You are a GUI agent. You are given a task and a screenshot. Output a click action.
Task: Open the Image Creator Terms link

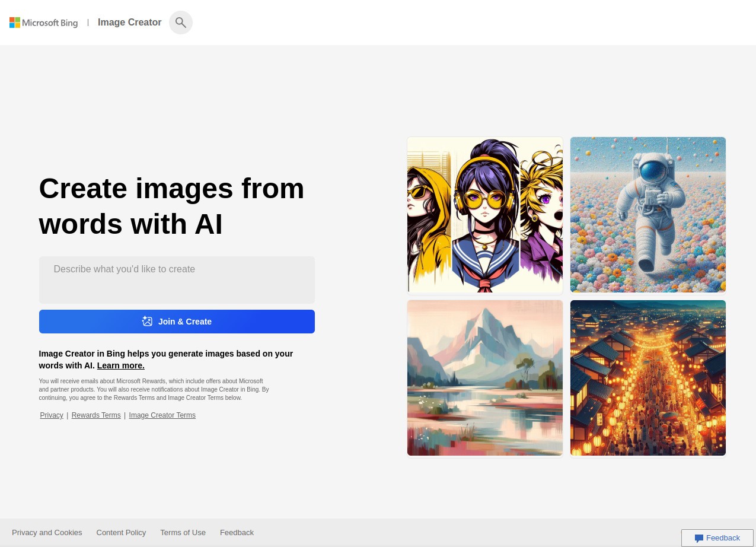point(162,415)
